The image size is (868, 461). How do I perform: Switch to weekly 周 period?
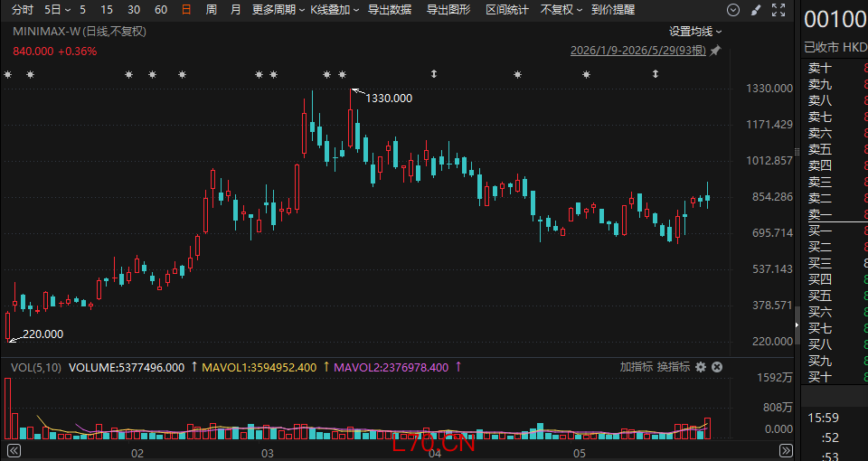coord(211,10)
